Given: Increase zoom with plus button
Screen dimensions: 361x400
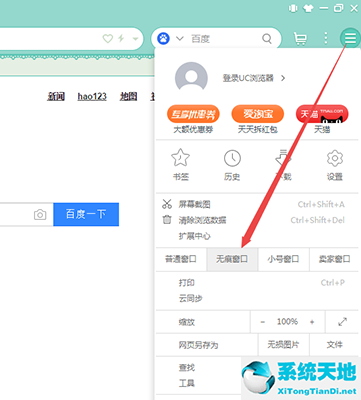Looking at the screenshot, I should coord(312,322).
